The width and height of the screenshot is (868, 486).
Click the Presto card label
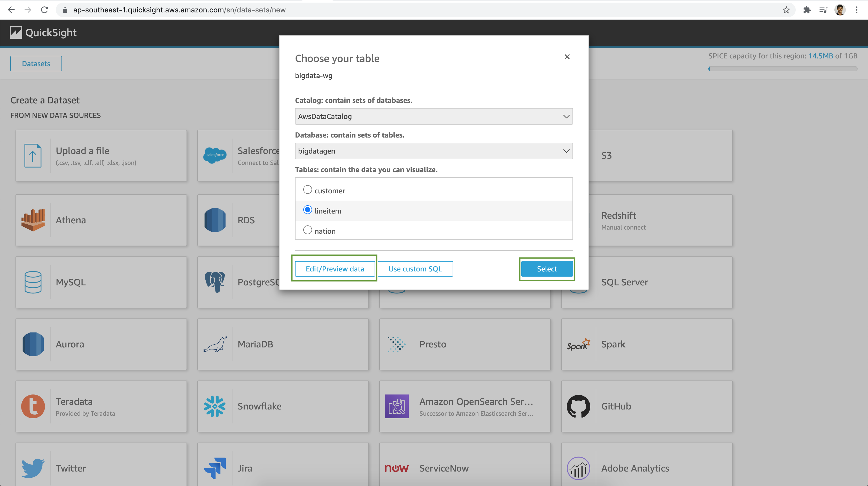[433, 344]
